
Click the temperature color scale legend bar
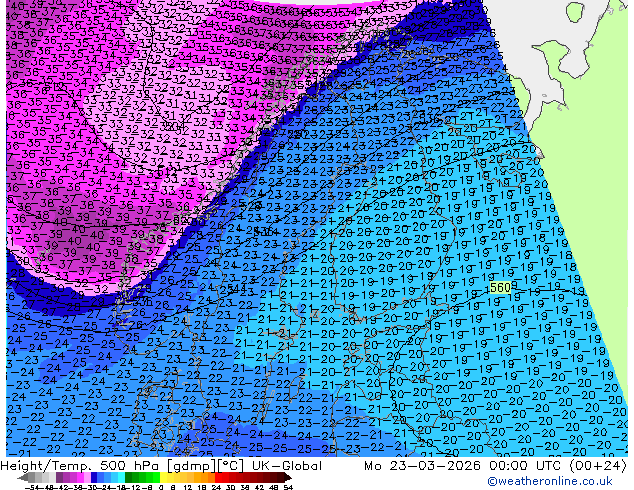tap(156, 478)
